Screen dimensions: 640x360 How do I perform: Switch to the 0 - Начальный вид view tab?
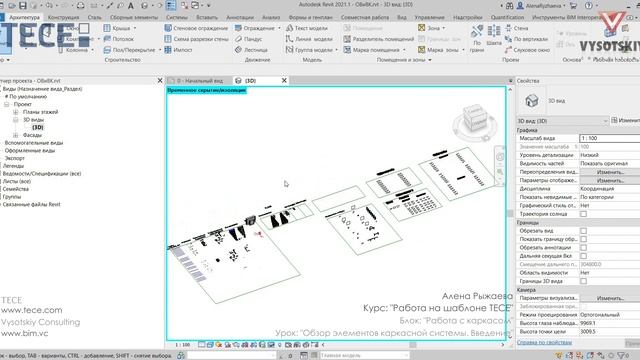coord(200,81)
